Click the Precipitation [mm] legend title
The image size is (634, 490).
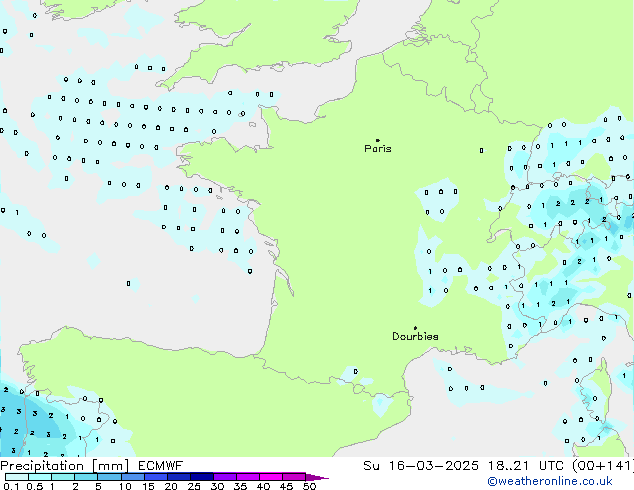[64, 466]
